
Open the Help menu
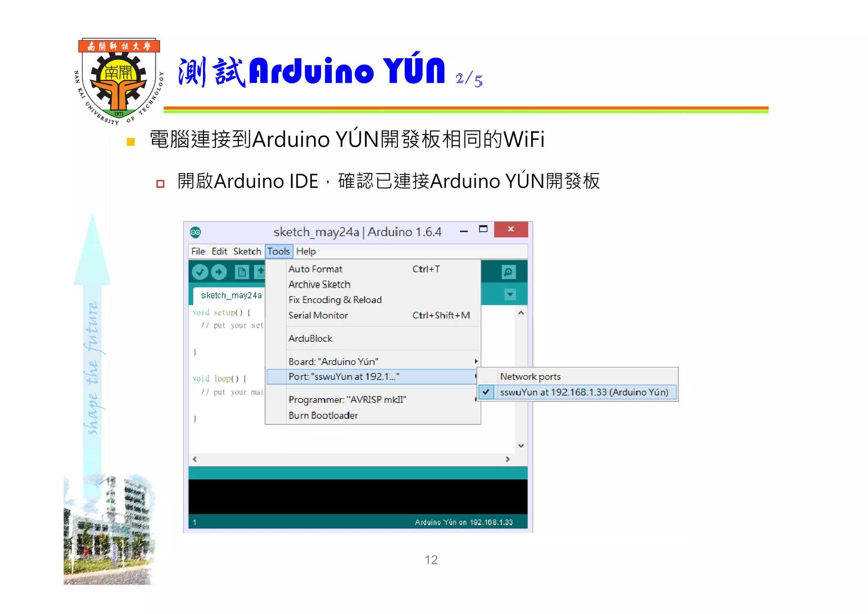(306, 251)
